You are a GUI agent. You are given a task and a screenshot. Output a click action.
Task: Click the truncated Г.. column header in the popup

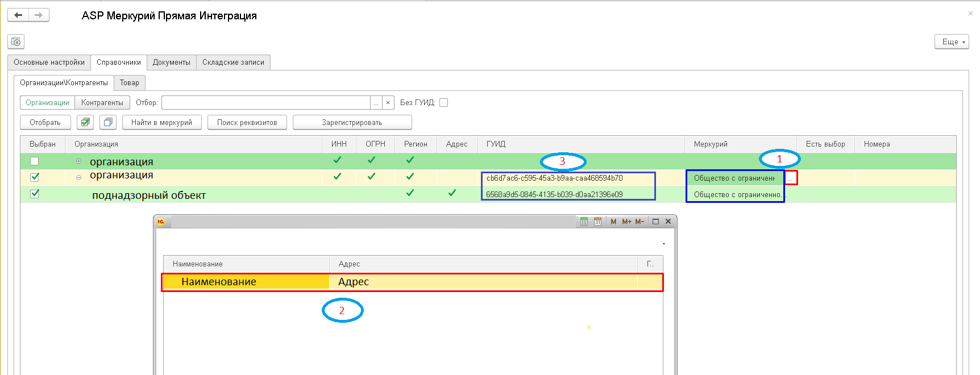pyautogui.click(x=650, y=264)
